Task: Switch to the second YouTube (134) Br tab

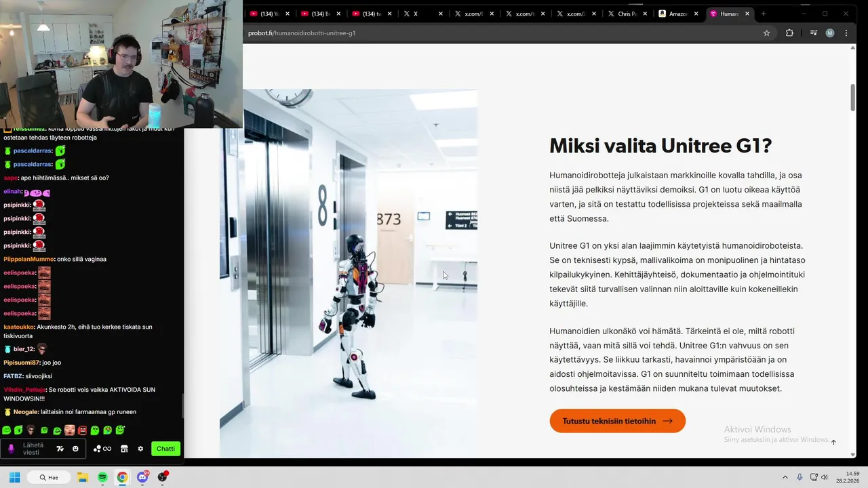Action: pyautogui.click(x=321, y=14)
